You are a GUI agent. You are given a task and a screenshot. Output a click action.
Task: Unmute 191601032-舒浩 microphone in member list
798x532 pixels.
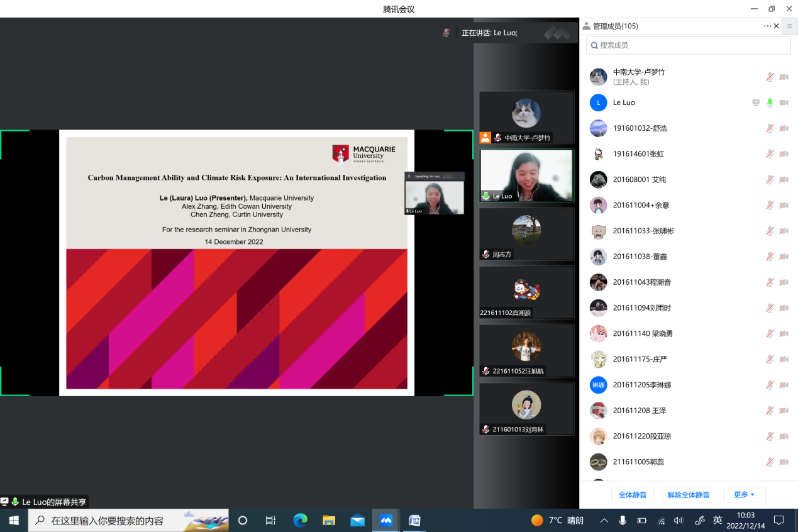pos(769,128)
